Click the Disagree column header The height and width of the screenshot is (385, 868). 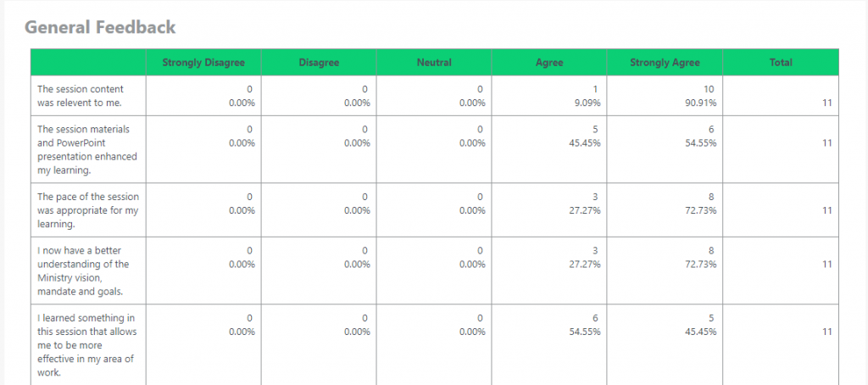319,62
